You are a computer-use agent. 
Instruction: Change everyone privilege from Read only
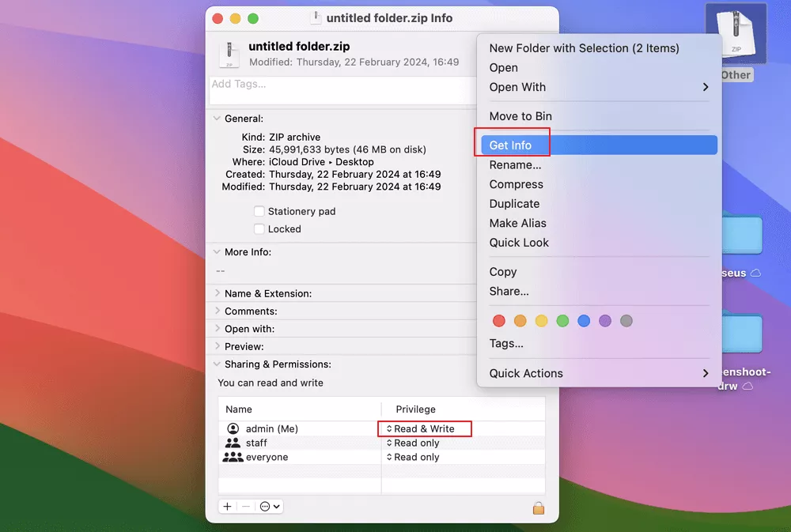(x=413, y=457)
